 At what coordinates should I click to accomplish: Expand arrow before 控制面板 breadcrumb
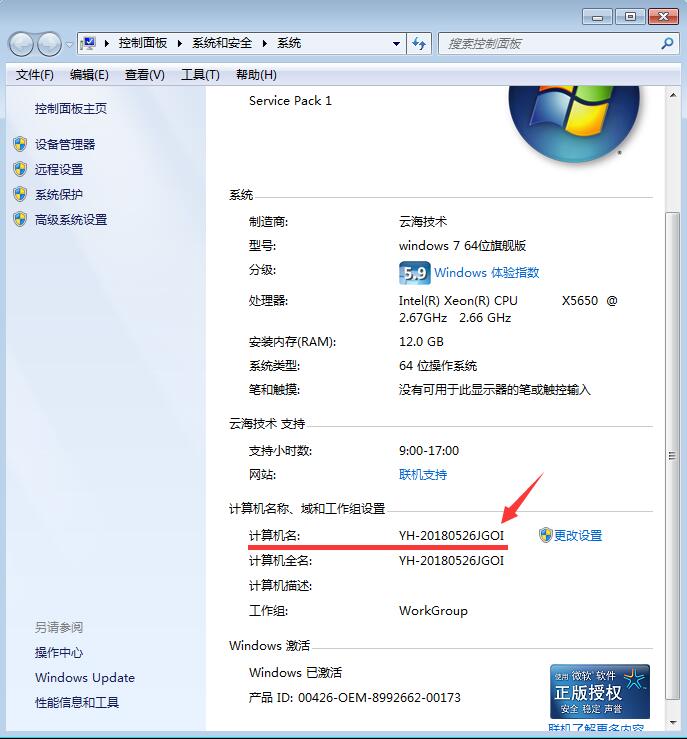tap(107, 44)
